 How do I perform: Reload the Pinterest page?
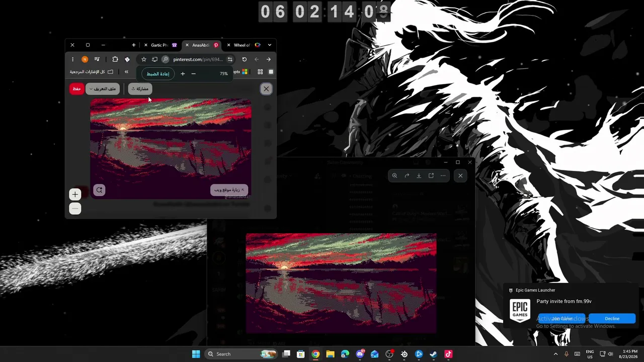(x=245, y=59)
